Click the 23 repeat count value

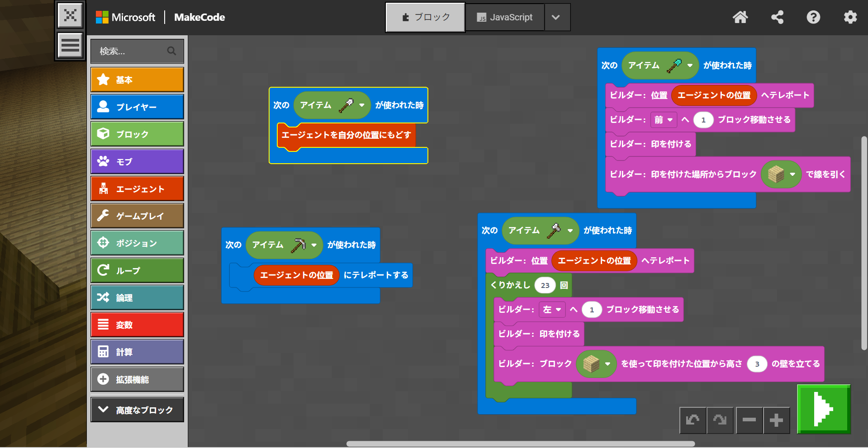(545, 285)
